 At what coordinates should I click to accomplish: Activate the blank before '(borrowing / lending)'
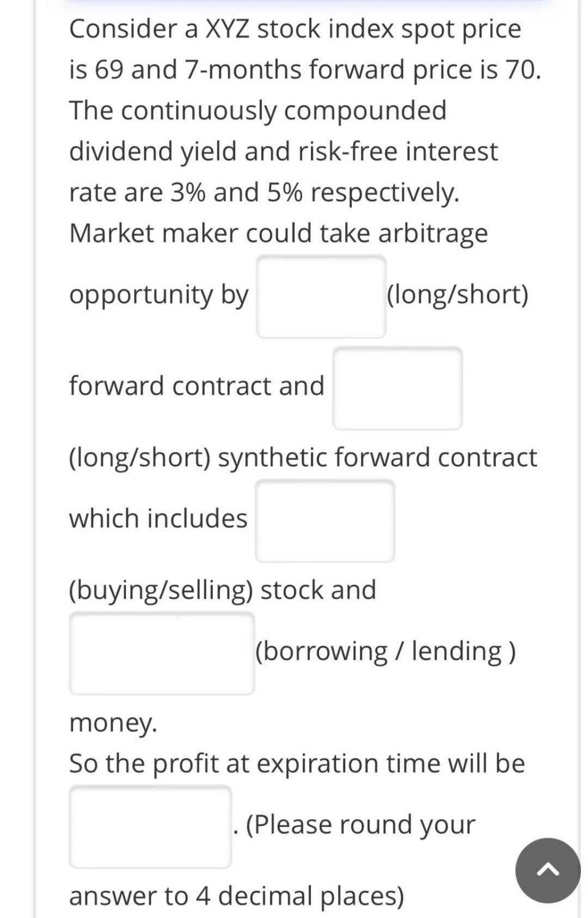click(162, 653)
